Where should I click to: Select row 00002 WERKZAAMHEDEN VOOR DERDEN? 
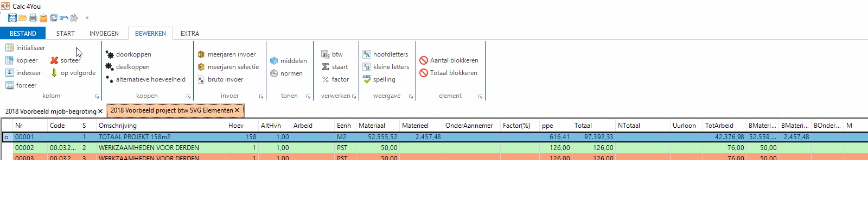pyautogui.click(x=434, y=148)
